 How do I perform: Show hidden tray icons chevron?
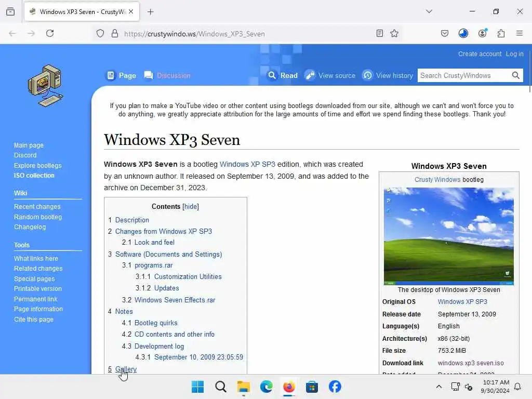(x=438, y=387)
